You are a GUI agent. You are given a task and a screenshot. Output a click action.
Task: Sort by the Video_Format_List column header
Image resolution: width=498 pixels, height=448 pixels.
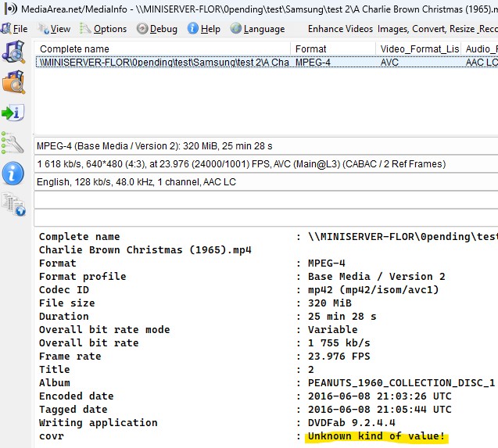click(418, 49)
